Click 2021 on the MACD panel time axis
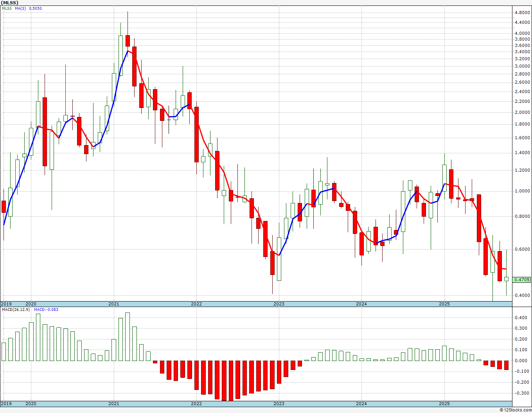This screenshot has width=532, height=413. [x=113, y=404]
